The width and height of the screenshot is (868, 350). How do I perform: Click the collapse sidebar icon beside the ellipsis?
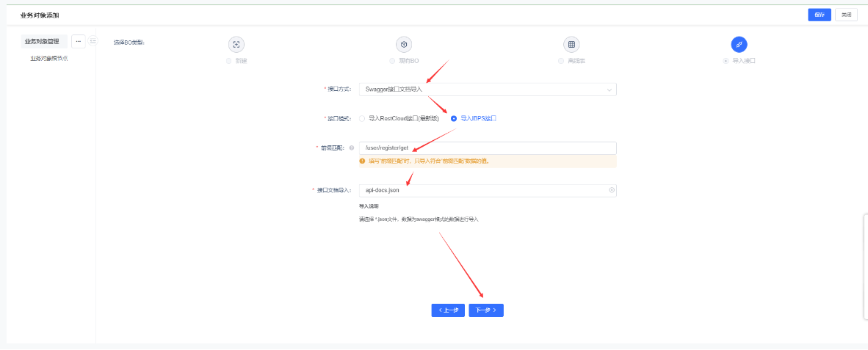click(93, 42)
